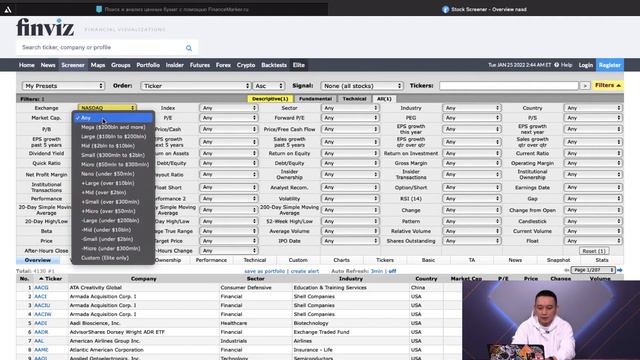Open Futures in navigation bar

200,65
